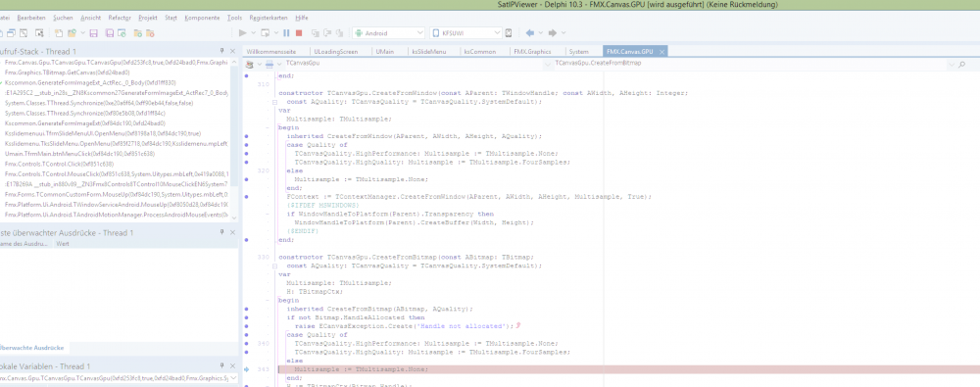Switch to the FMX.Graphics tab
Screen dimensions: 980x387
click(x=532, y=51)
